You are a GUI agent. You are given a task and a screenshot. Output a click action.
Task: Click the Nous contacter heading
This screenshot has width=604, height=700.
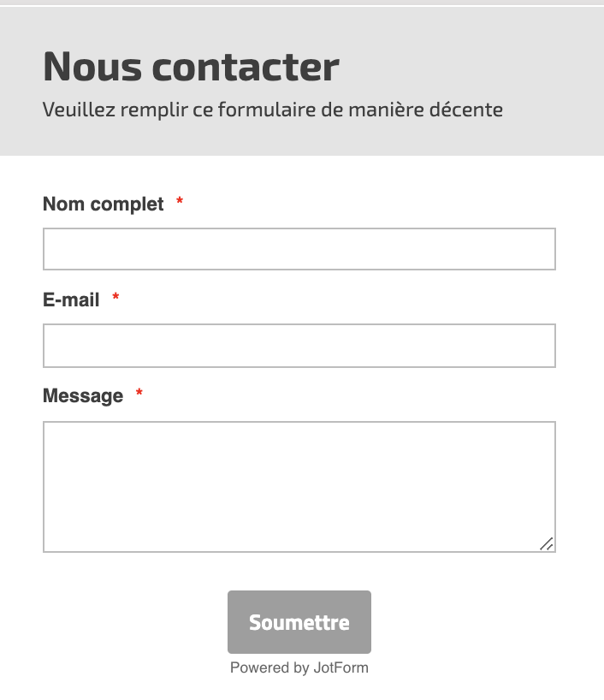(x=191, y=66)
